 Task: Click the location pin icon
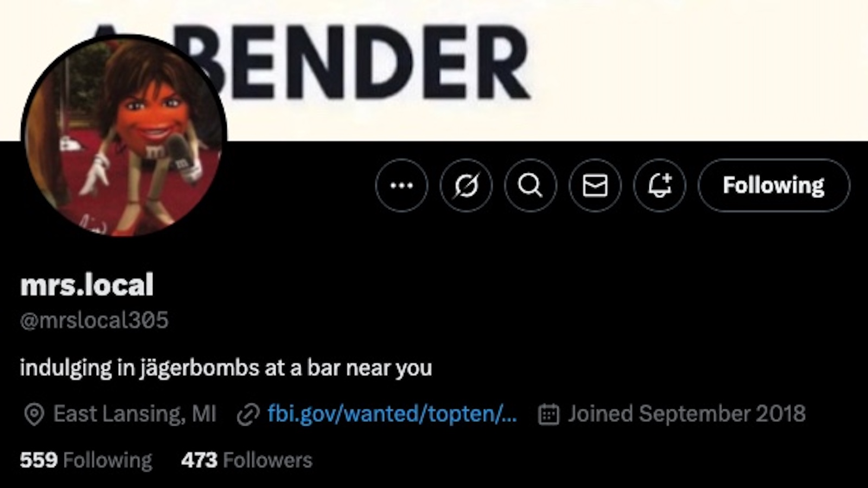pos(34,415)
